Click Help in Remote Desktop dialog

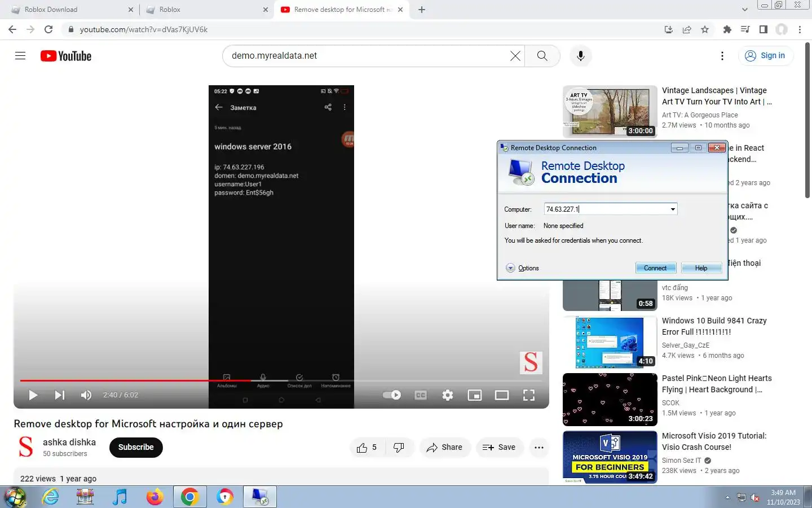click(x=701, y=268)
